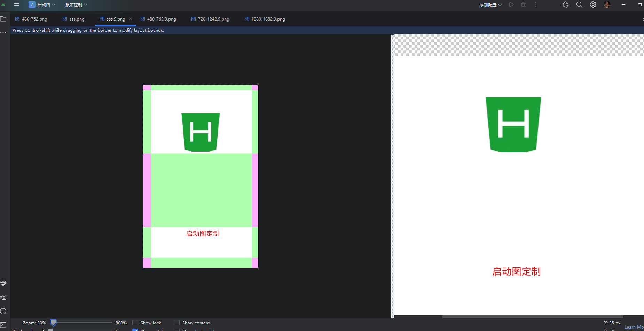Open the Terminal tool window
Image resolution: width=644 pixels, height=331 pixels.
click(x=3, y=325)
